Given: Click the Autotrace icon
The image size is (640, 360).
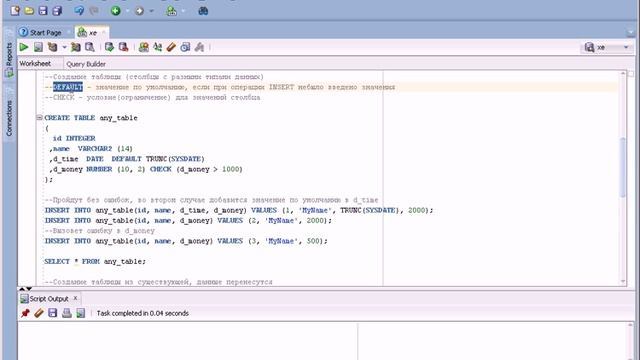Looking at the screenshot, I should (76, 47).
